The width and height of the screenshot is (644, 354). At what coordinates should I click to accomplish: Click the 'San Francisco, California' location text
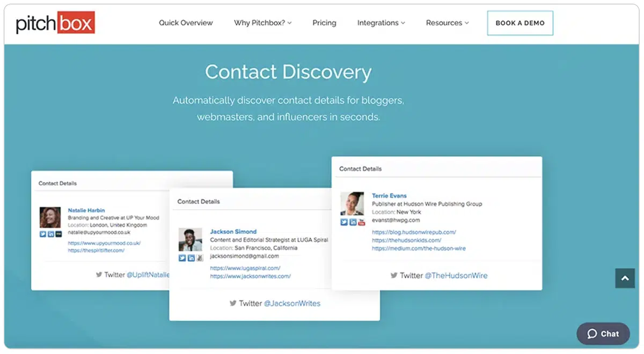(x=266, y=248)
